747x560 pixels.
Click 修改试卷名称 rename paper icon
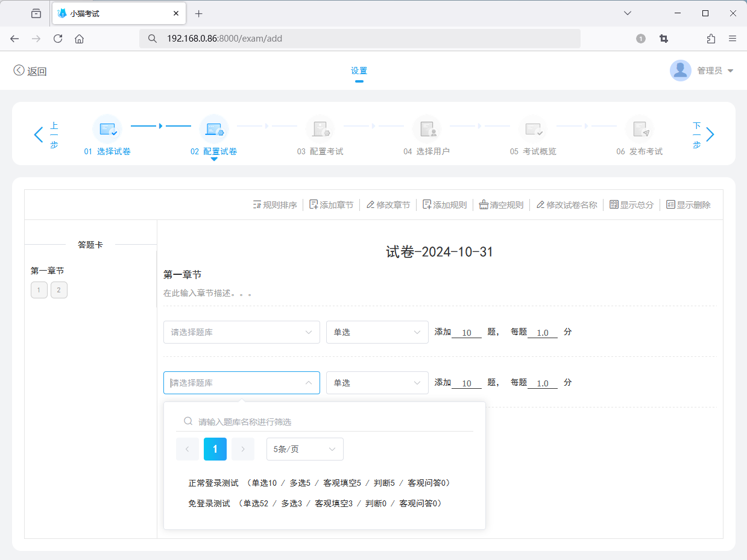point(540,205)
